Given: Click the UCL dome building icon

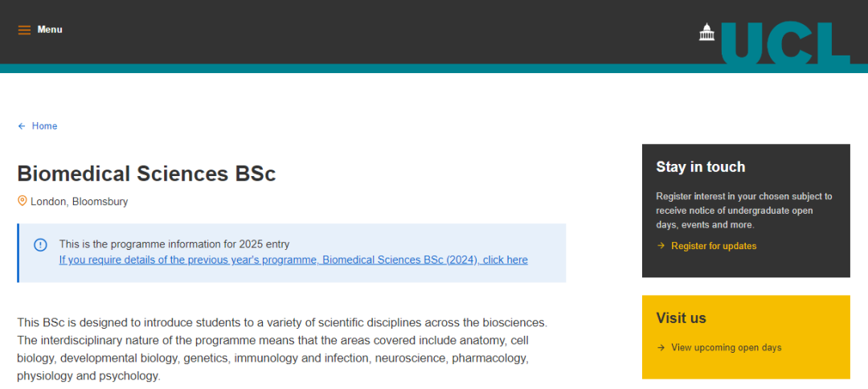Looking at the screenshot, I should pos(707,32).
